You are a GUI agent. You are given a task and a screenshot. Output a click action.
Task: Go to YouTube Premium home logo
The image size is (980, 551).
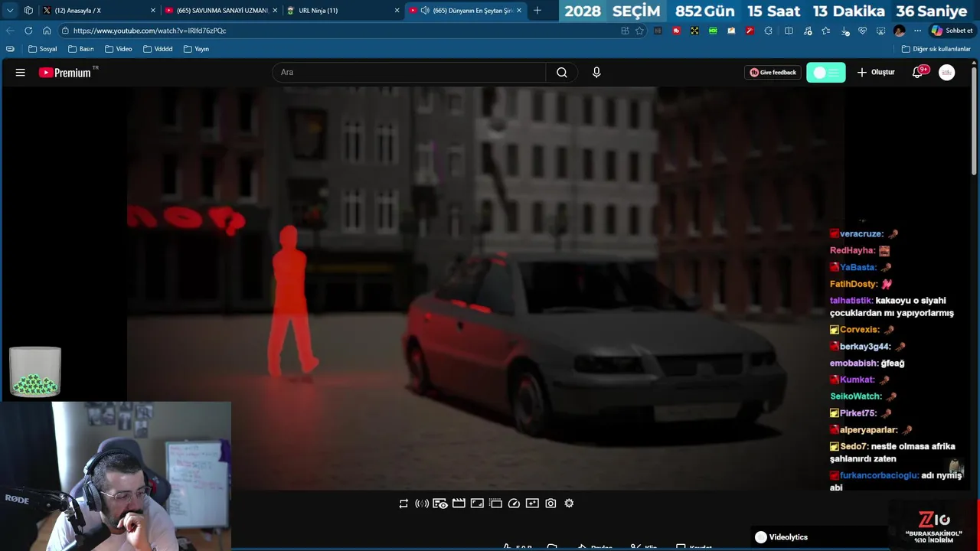pyautogui.click(x=65, y=73)
